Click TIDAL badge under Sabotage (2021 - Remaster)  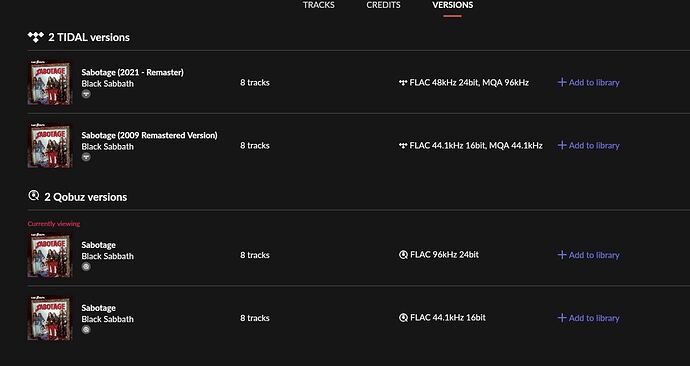point(86,94)
